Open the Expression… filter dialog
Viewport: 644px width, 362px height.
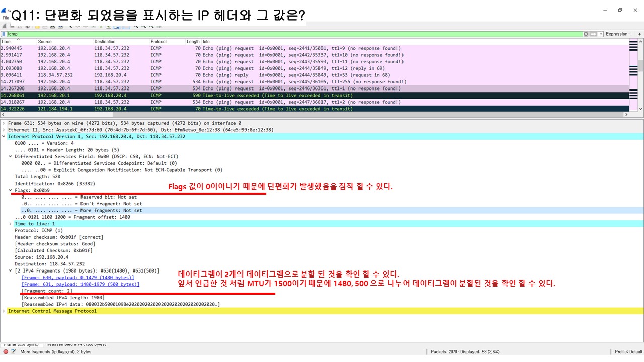[x=618, y=34]
